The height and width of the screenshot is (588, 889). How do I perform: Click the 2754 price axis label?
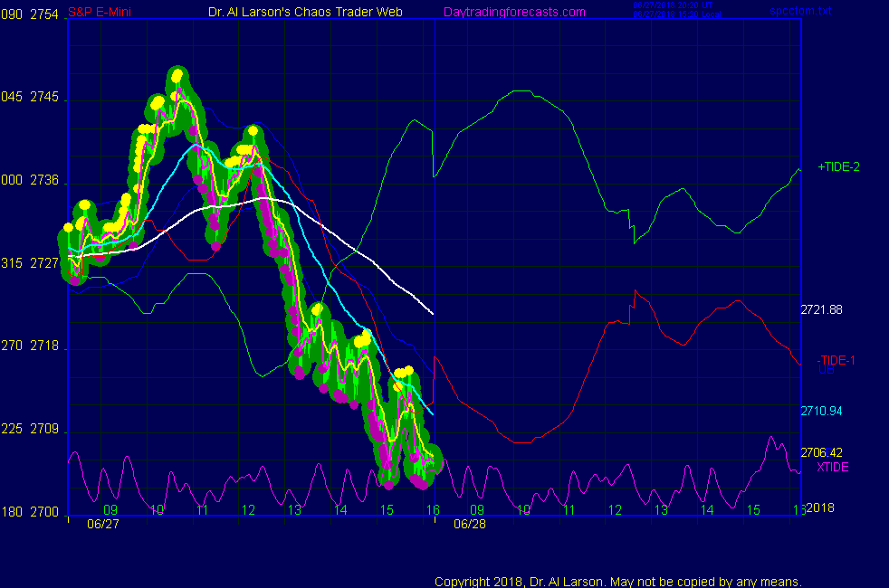43,14
